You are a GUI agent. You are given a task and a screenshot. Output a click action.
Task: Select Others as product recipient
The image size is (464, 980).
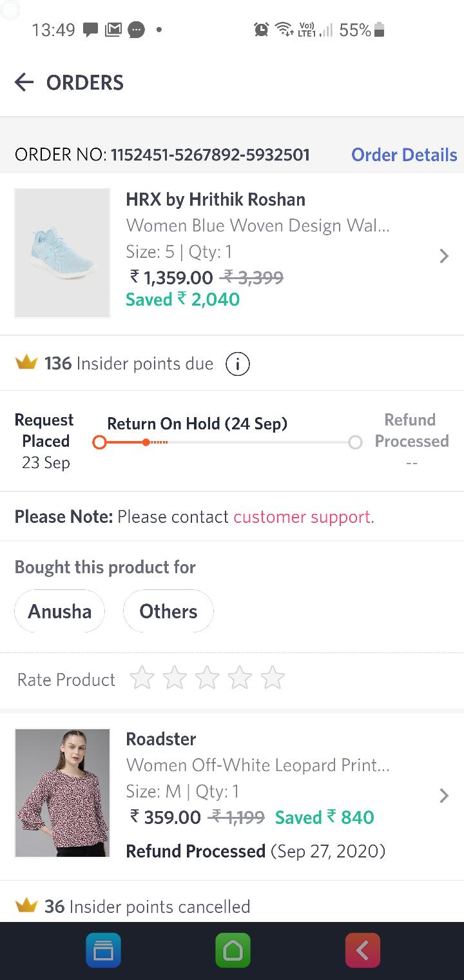(x=168, y=611)
